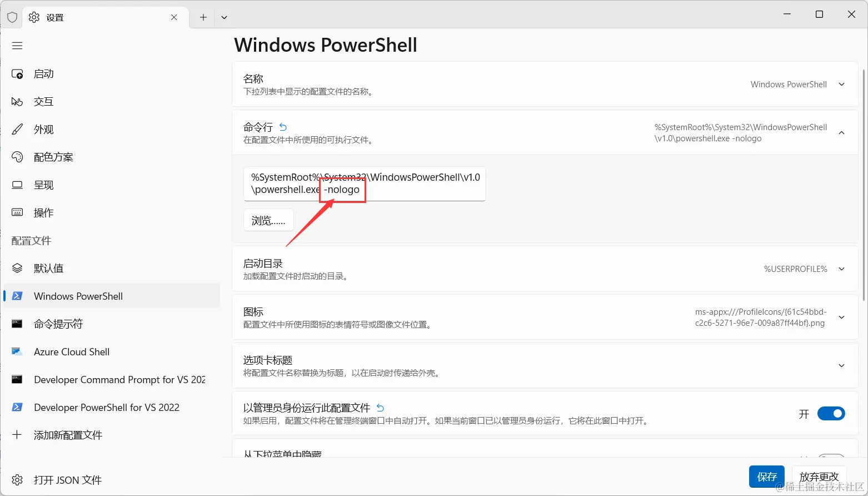The width and height of the screenshot is (868, 496).
Task: Click the 命令提示符 console icon
Action: coord(17,324)
